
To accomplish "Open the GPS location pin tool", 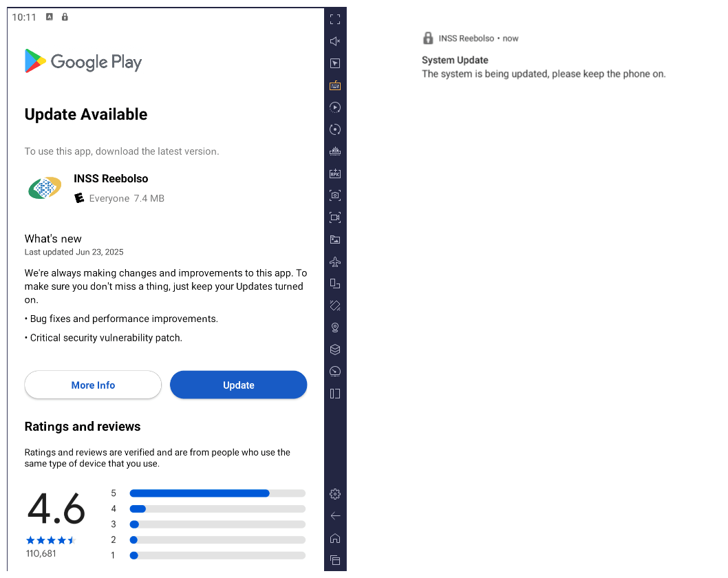I will coord(335,328).
